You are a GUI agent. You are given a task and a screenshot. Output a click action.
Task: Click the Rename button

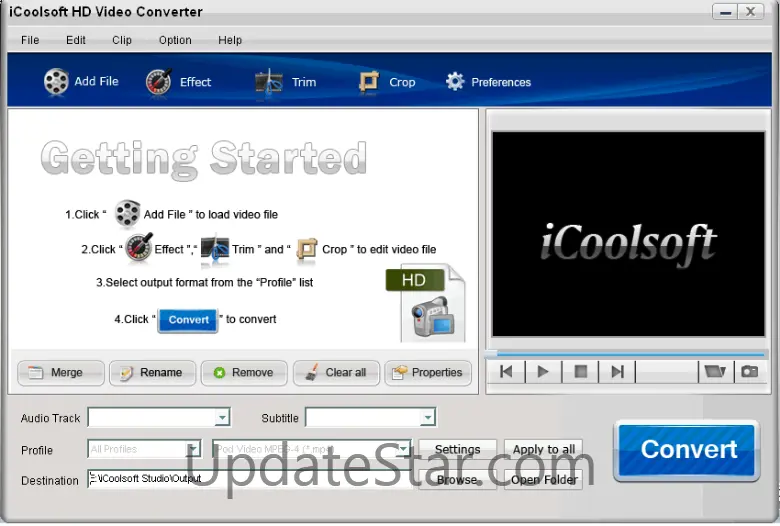[x=153, y=373]
